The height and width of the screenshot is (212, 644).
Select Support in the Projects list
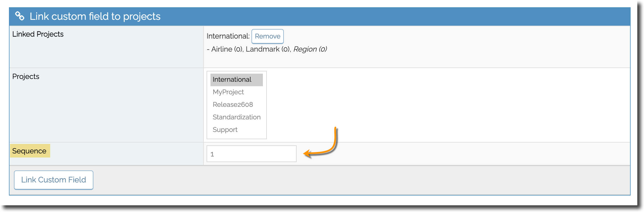click(x=236, y=130)
